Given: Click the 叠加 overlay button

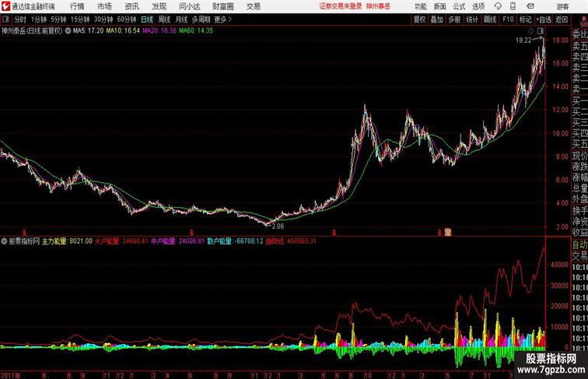Looking at the screenshot, I should (x=436, y=19).
